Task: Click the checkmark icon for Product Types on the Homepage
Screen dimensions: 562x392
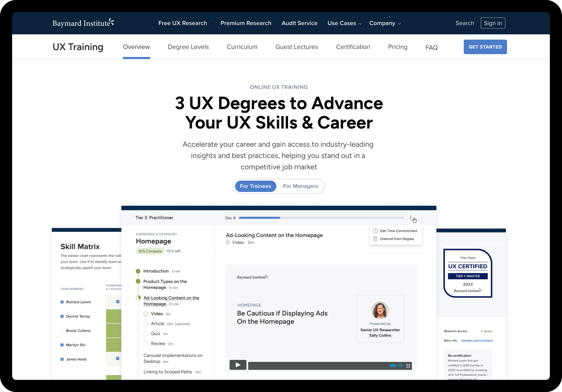Action: pyautogui.click(x=138, y=281)
